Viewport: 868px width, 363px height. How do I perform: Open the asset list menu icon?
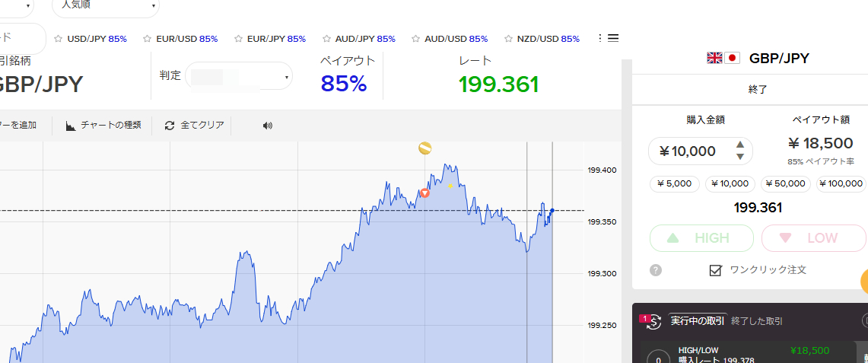click(613, 38)
